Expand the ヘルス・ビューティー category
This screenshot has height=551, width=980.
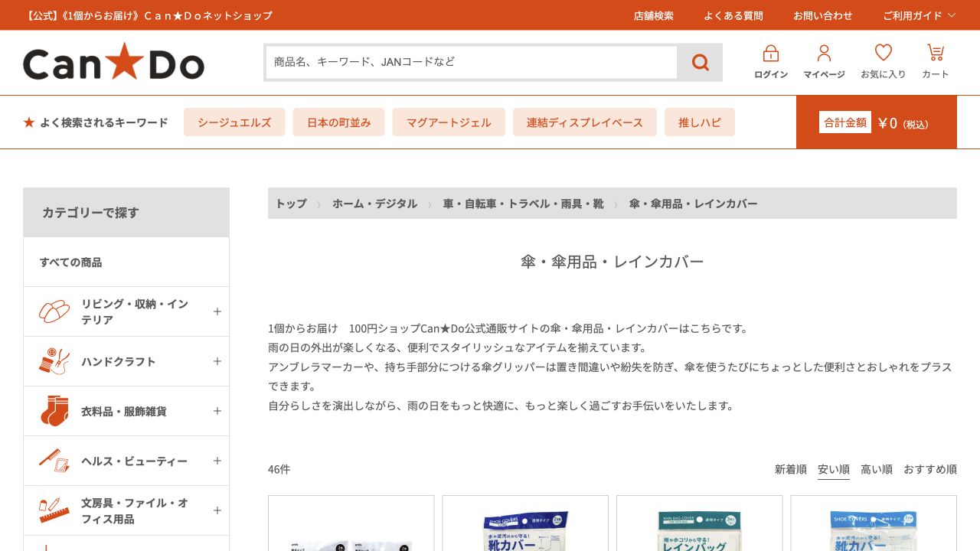tap(217, 461)
